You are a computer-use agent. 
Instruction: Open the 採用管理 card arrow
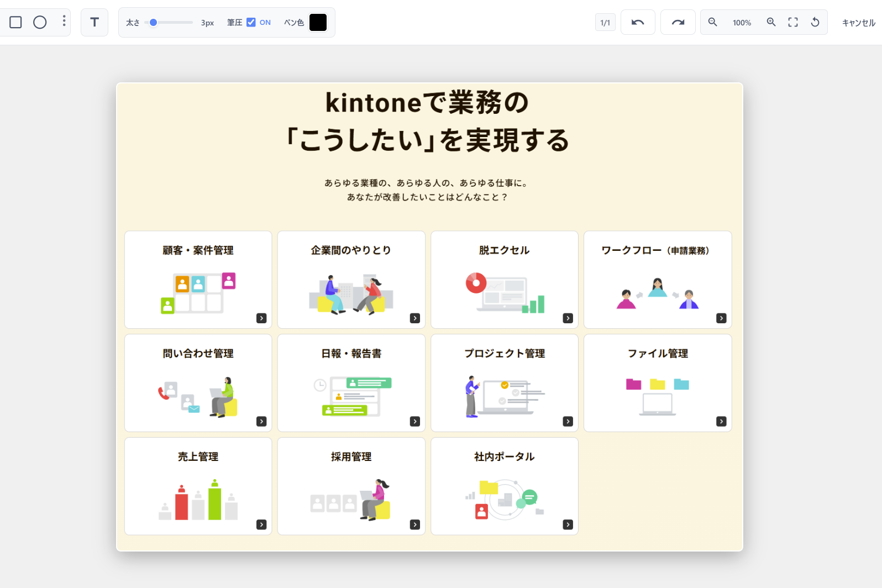point(415,525)
